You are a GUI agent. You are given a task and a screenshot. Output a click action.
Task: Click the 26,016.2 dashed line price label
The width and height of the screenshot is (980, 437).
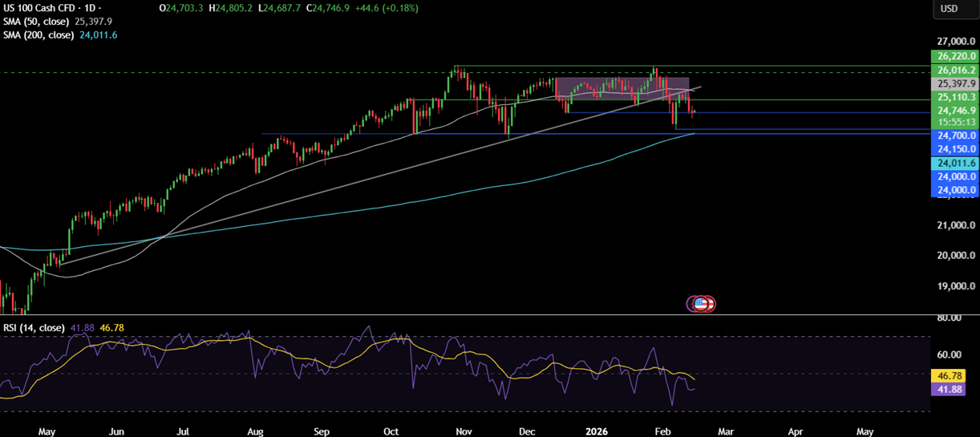click(x=954, y=71)
